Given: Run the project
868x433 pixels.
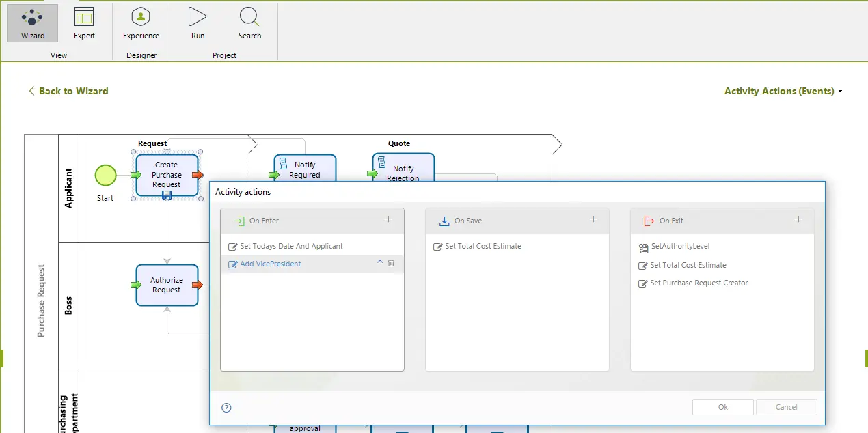Looking at the screenshot, I should (x=198, y=23).
